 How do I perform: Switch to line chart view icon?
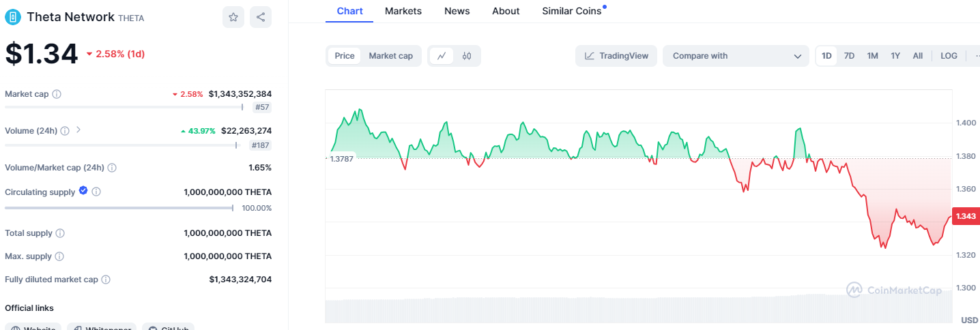point(442,56)
